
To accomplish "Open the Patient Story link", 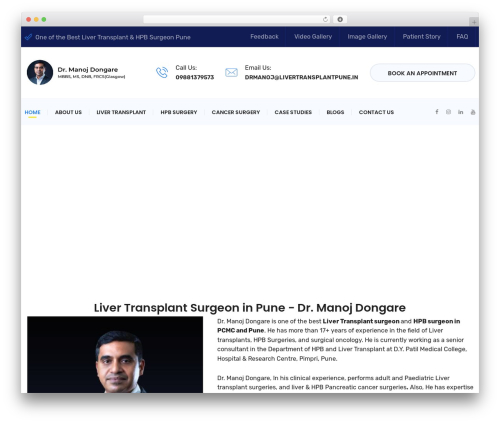I will click(x=422, y=37).
